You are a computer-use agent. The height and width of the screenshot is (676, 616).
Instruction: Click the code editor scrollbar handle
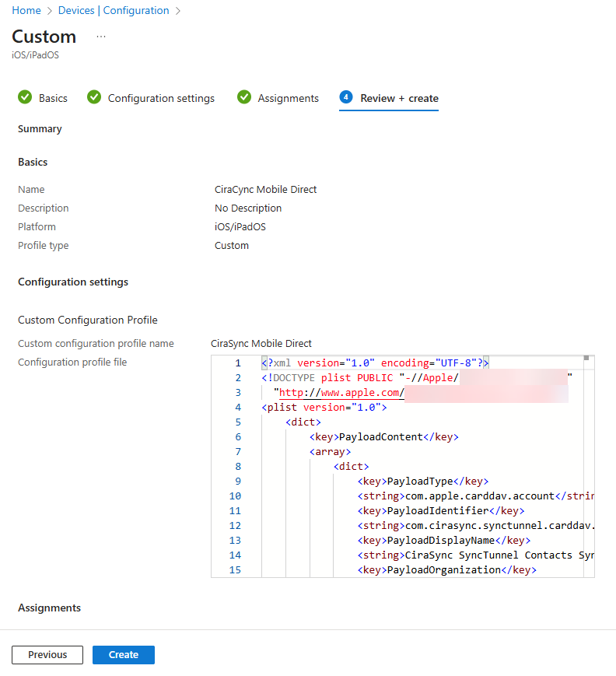[x=586, y=359]
